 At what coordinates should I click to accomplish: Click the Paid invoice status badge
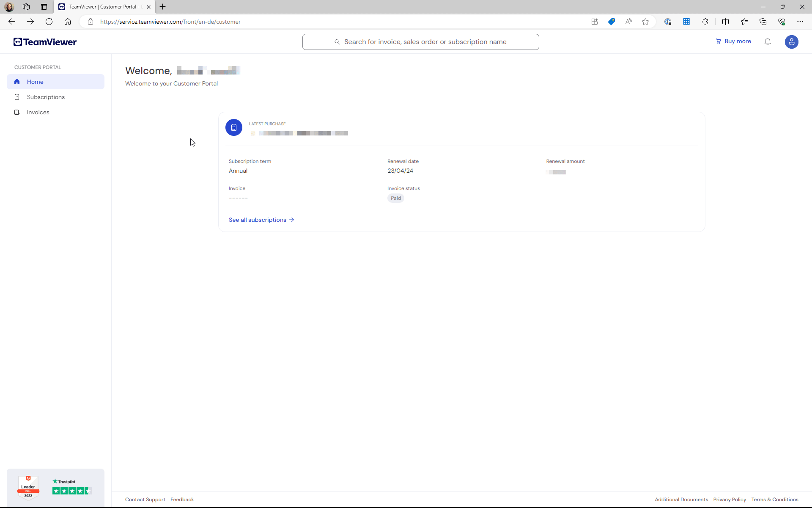click(396, 198)
